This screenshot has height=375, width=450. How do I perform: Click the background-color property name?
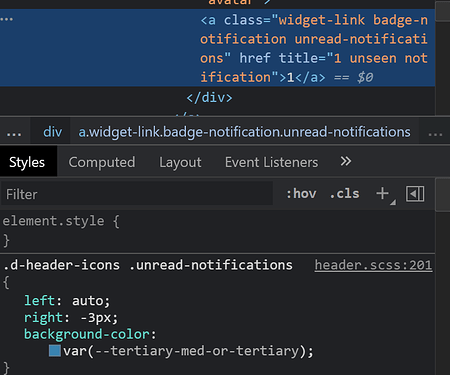click(x=87, y=334)
